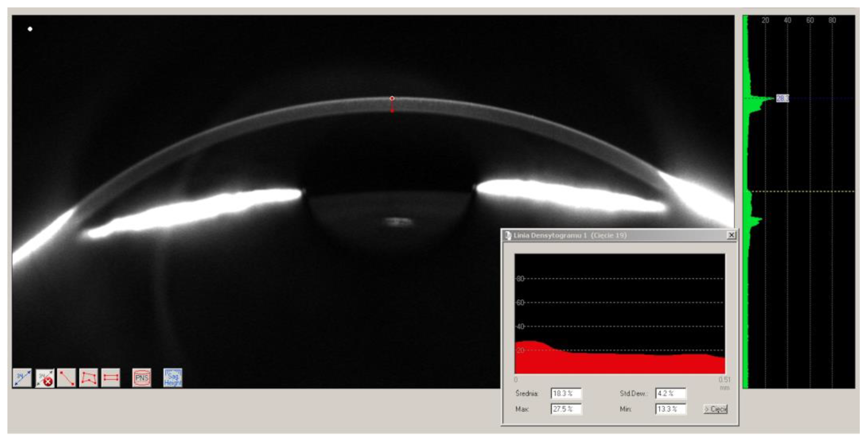The image size is (868, 442).
Task: Select the distance measurement arrow tool
Action: 22,378
